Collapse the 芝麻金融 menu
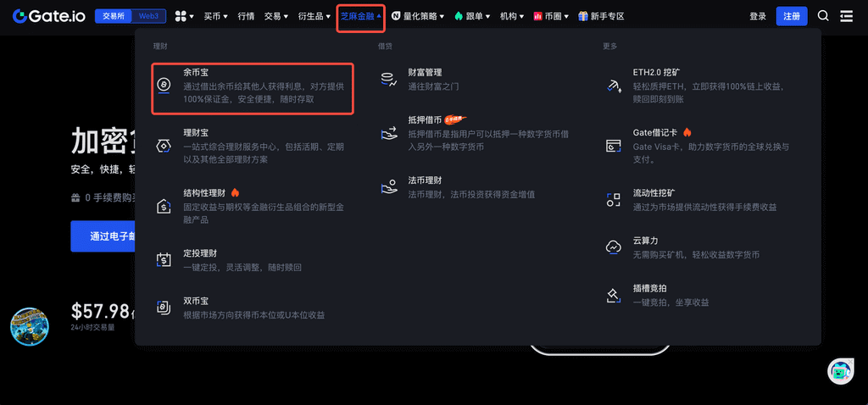This screenshot has width=868, height=405. (361, 16)
